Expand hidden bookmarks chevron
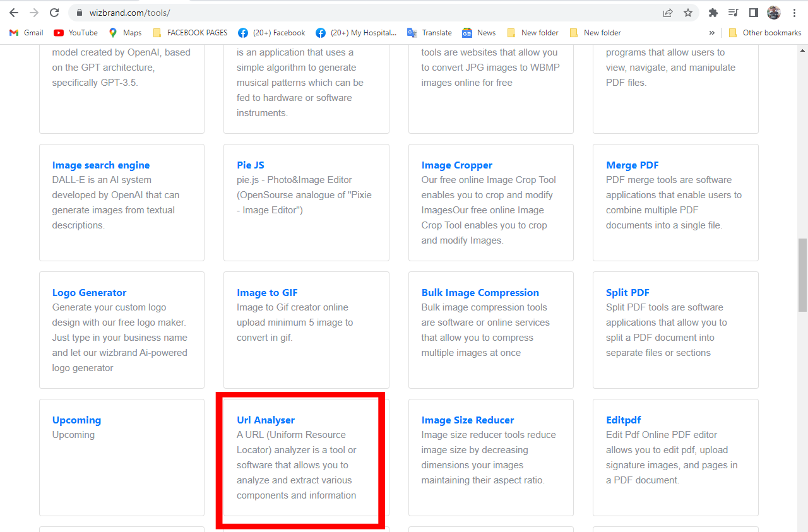The image size is (808, 532). click(712, 33)
